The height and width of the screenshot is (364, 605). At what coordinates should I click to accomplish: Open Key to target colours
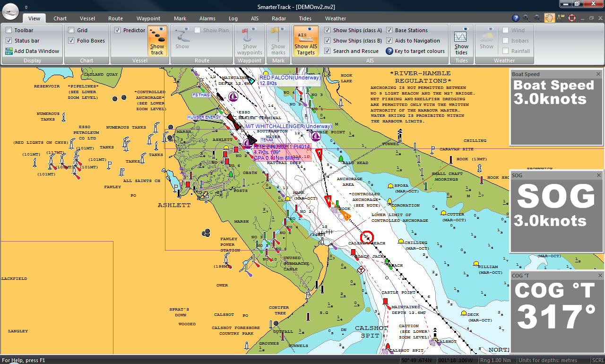click(x=415, y=51)
